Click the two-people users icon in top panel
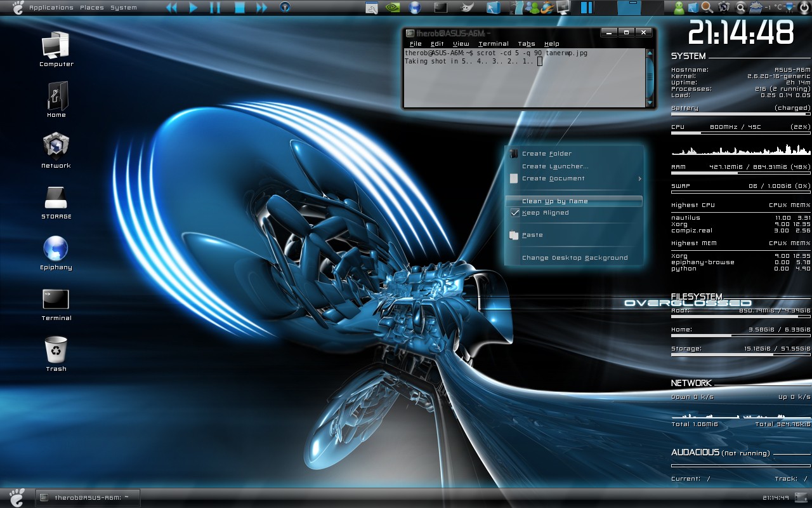 tap(532, 8)
